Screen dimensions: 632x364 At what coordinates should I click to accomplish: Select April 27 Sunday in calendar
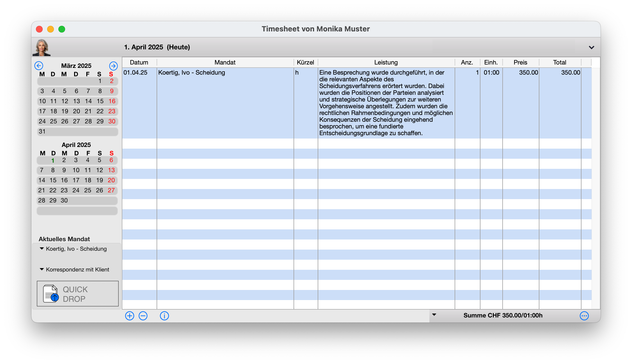tap(111, 190)
